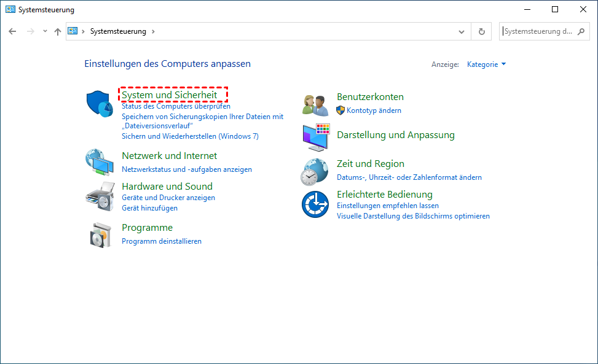Screen dimensions: 598x364
Task: Expand the address bar history dropdown
Action: tap(462, 31)
